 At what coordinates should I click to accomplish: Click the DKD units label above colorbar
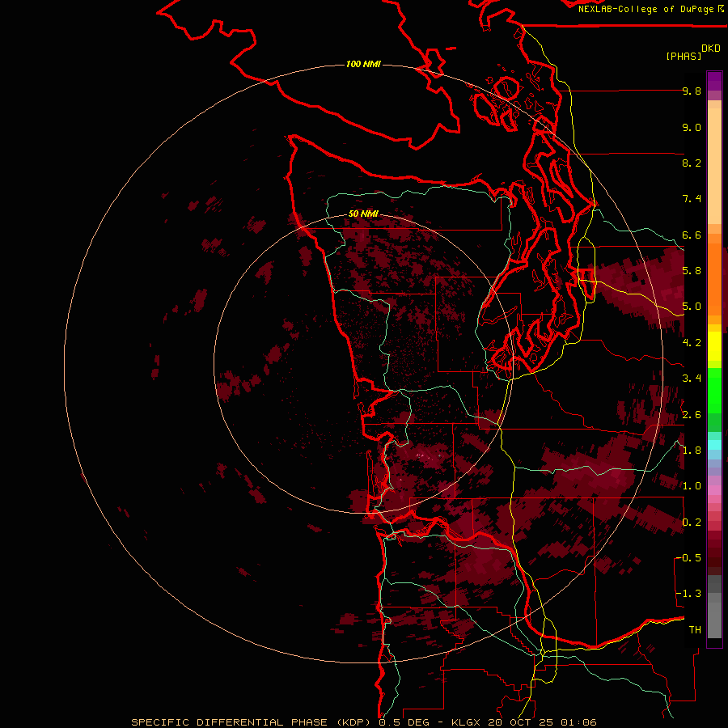pos(711,49)
